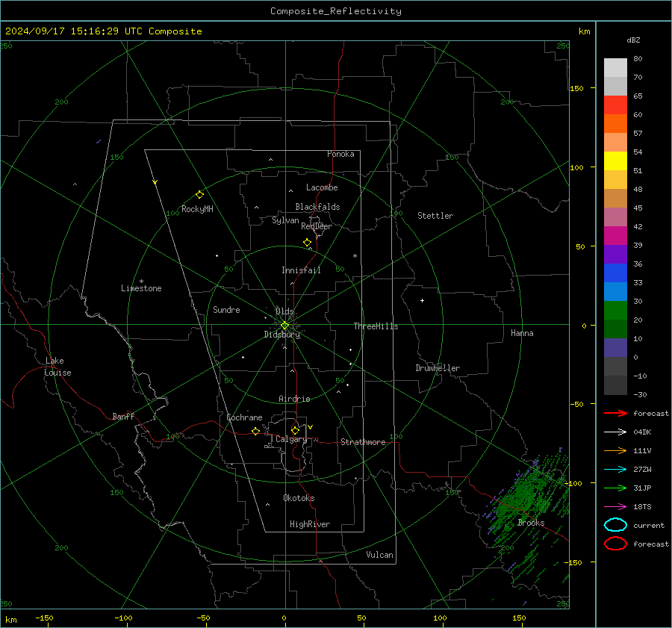Click the Airdrie label
Image resolution: width=672 pixels, height=628 pixels.
coord(294,399)
